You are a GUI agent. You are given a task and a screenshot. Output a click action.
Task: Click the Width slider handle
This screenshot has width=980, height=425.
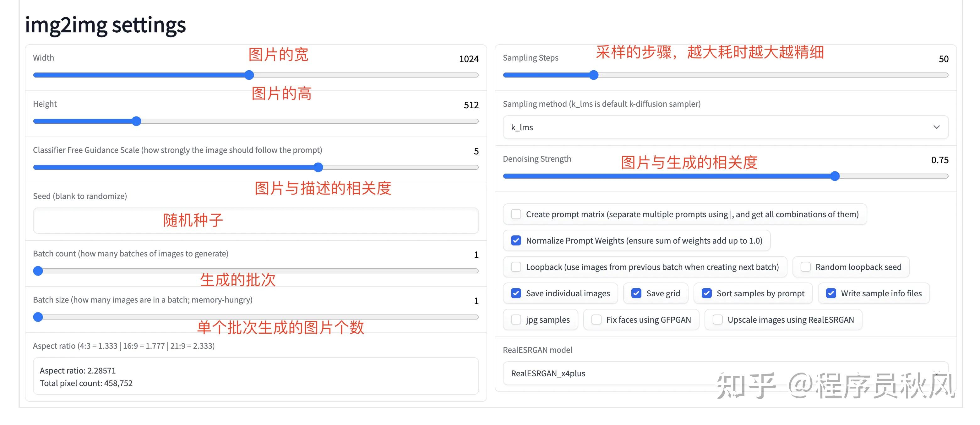coord(249,75)
